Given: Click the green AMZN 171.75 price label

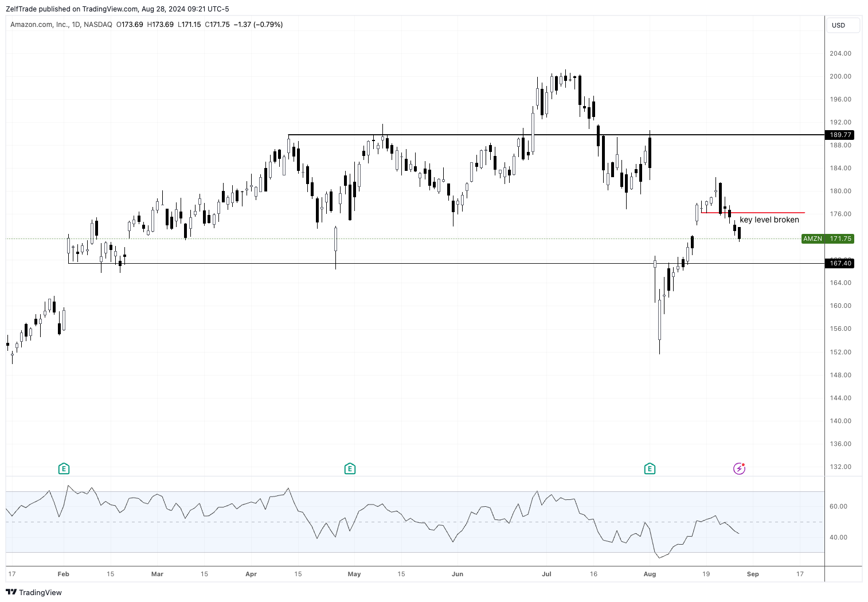Looking at the screenshot, I should tap(827, 239).
